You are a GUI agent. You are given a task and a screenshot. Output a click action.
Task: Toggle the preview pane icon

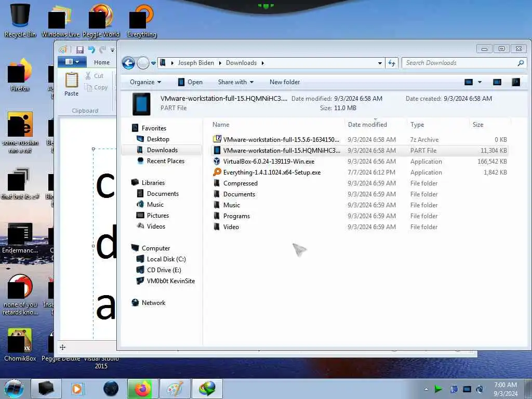[497, 82]
